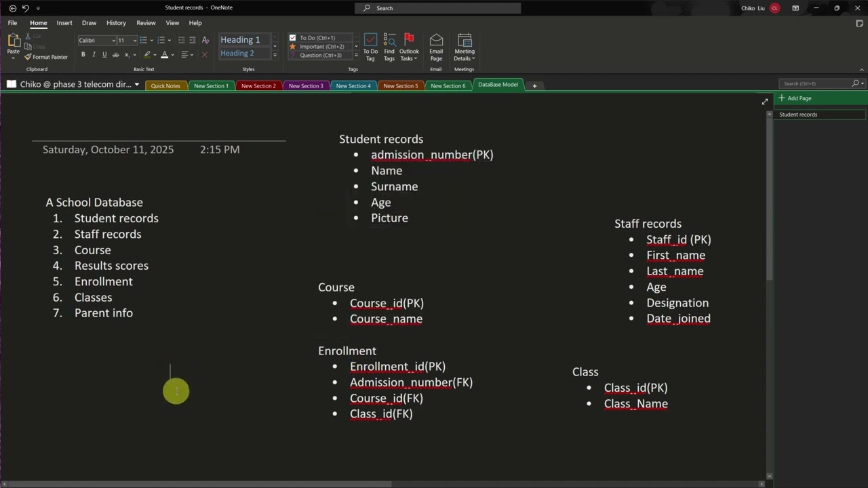Apply Heading 2 style

[x=244, y=54]
